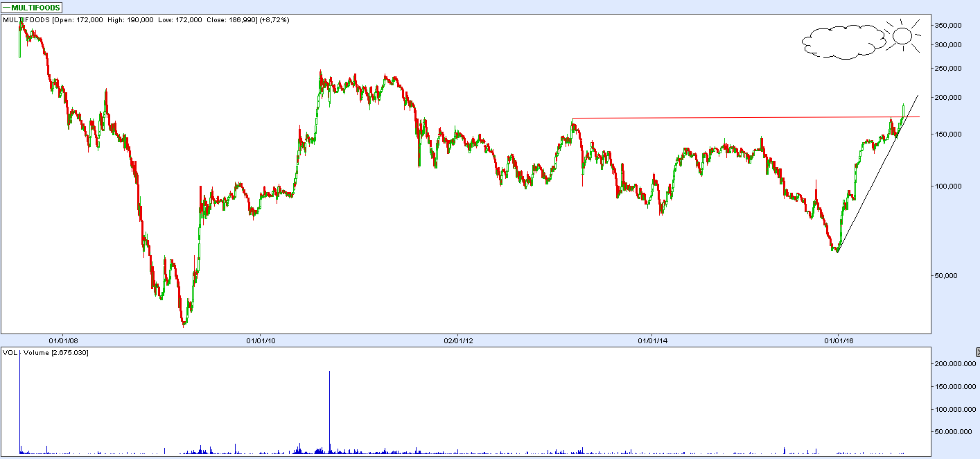Viewport: 980px width, 459px height.
Task: Click the MULTIFOODS open/high/low/close header text
Action: pos(146,20)
